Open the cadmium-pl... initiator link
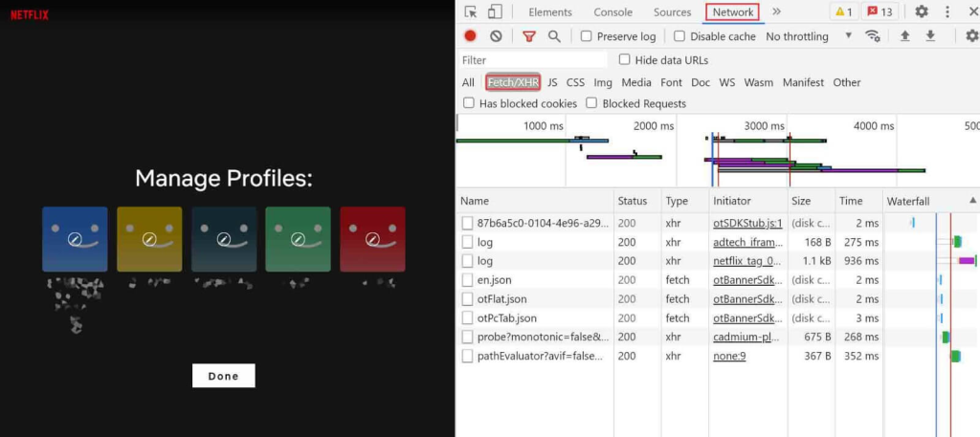Image resolution: width=980 pixels, height=437 pixels. coord(747,338)
